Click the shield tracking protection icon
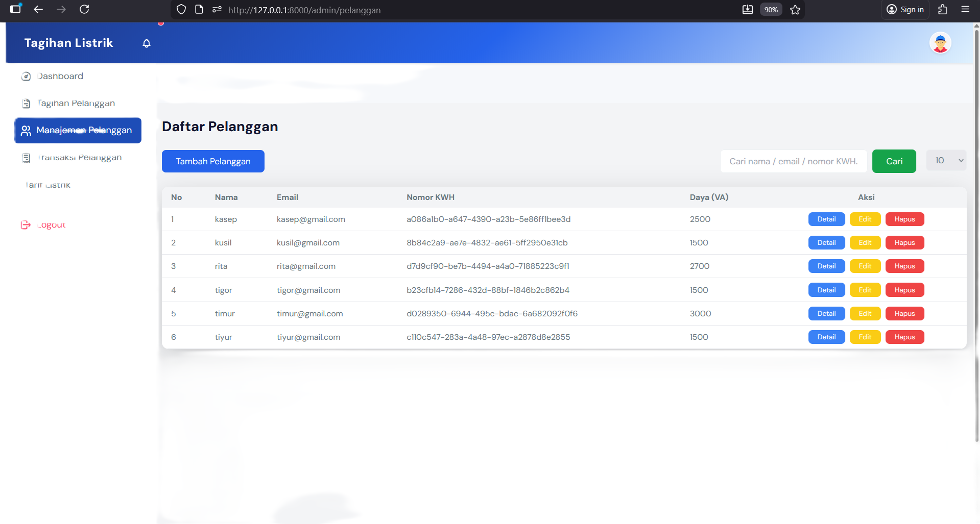This screenshot has height=524, width=980. coord(181,9)
